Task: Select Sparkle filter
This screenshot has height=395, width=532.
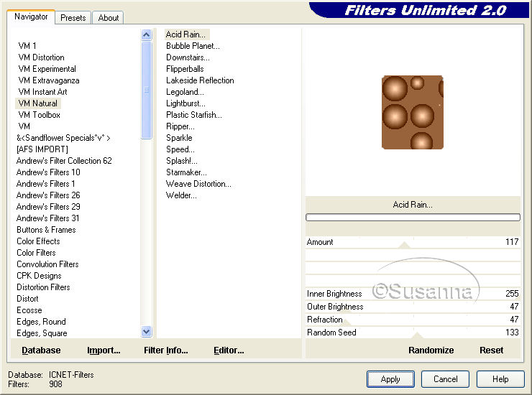Action: tap(179, 138)
